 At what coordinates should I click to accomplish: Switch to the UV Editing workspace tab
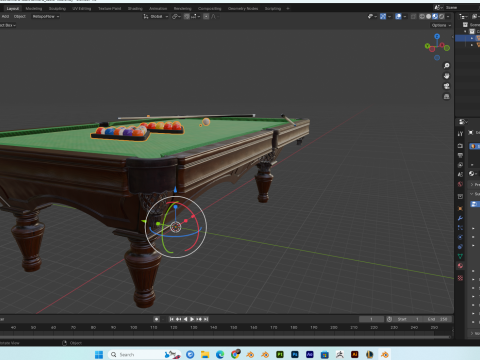[82, 9]
